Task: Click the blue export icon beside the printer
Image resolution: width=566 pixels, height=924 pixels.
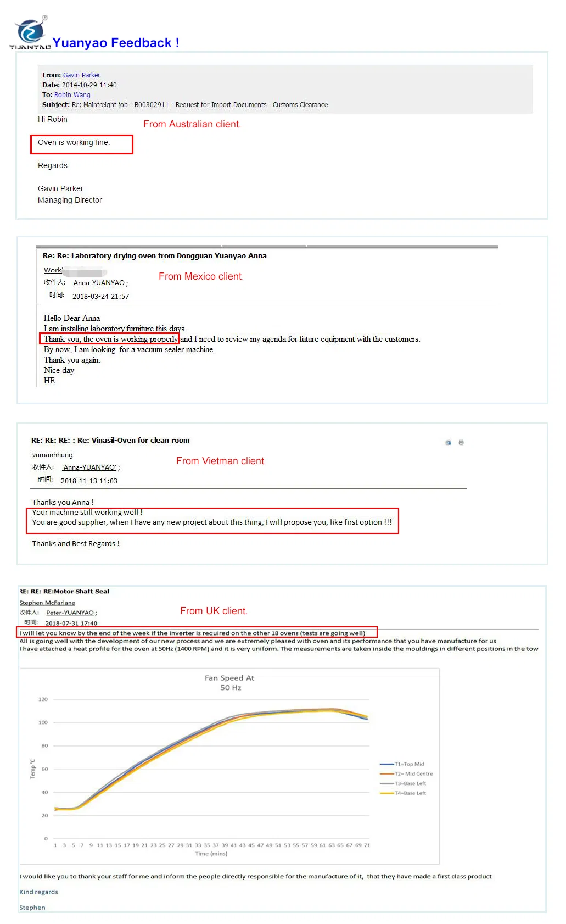Action: click(x=448, y=442)
